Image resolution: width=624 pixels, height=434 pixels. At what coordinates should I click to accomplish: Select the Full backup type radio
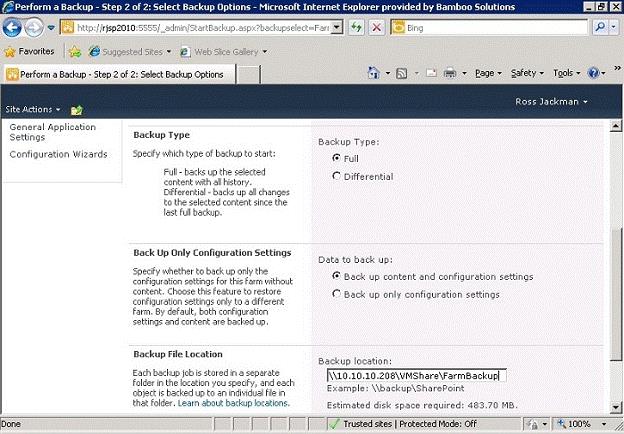coord(336,158)
